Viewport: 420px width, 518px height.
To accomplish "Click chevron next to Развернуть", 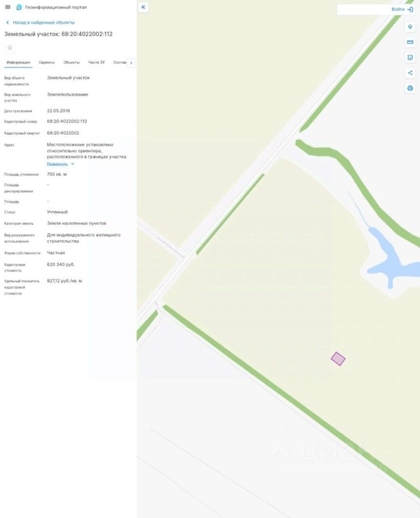I will [x=73, y=164].
